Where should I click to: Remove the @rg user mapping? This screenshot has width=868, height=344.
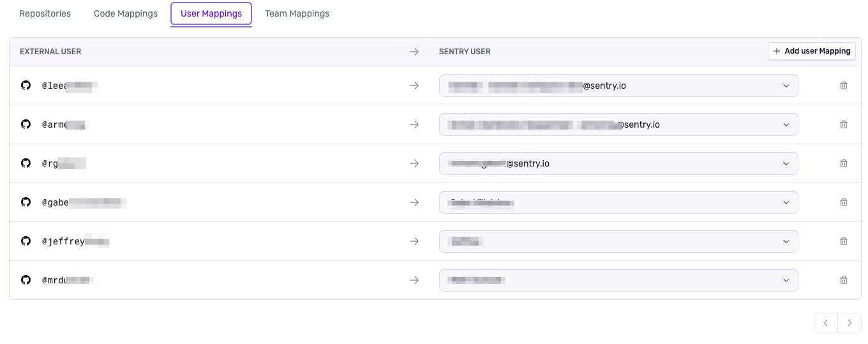pos(844,163)
